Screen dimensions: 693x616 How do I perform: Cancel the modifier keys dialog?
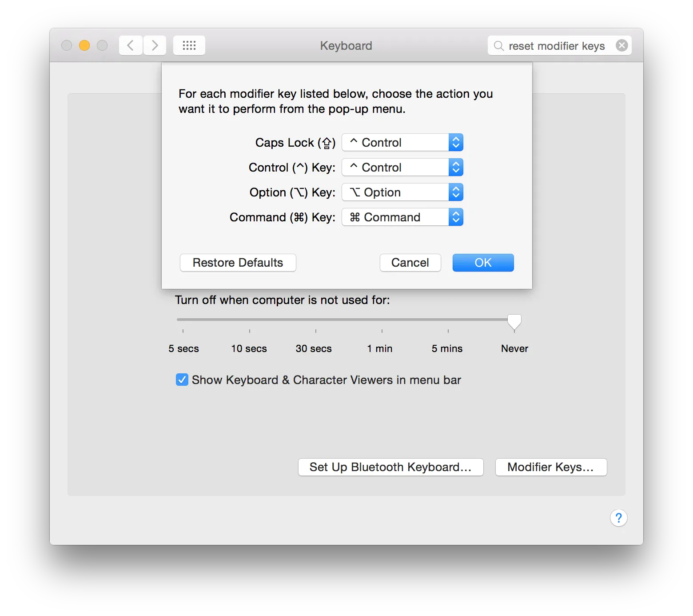410,263
